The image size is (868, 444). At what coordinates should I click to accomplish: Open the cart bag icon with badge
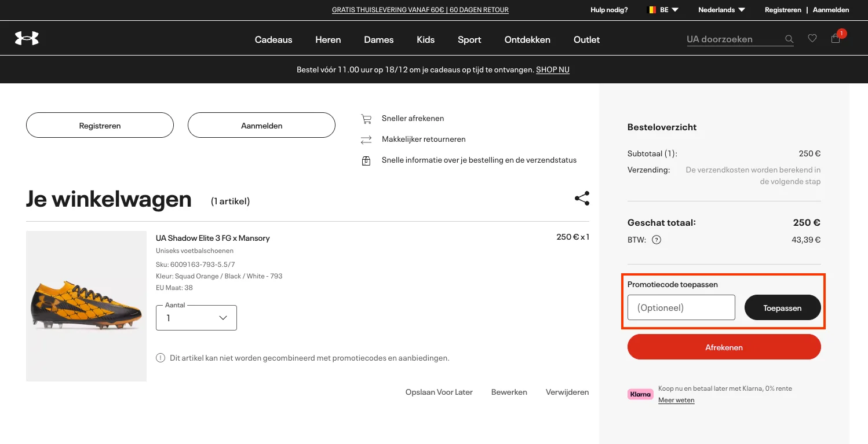tap(836, 38)
